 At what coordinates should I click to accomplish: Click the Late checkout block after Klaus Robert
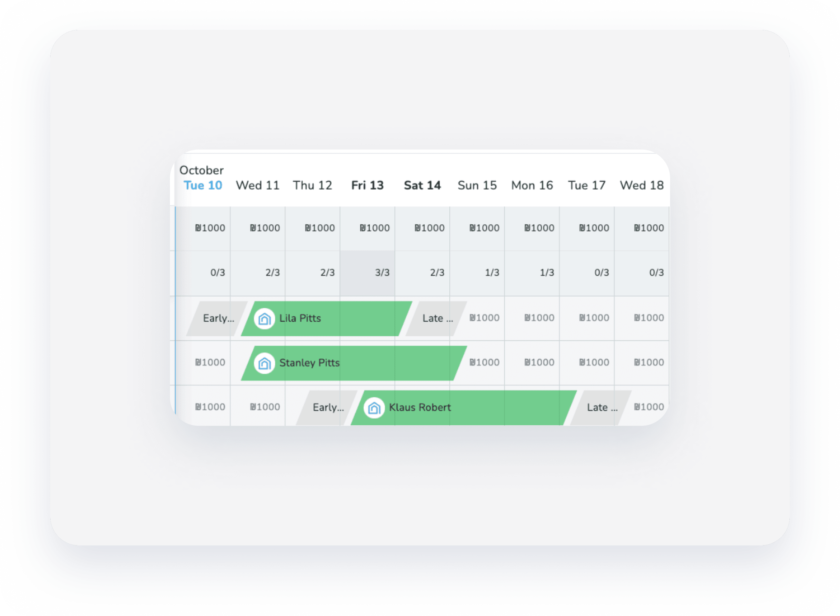point(601,408)
